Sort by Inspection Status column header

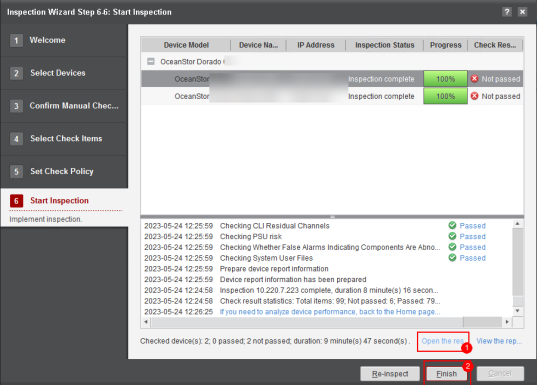pos(385,45)
